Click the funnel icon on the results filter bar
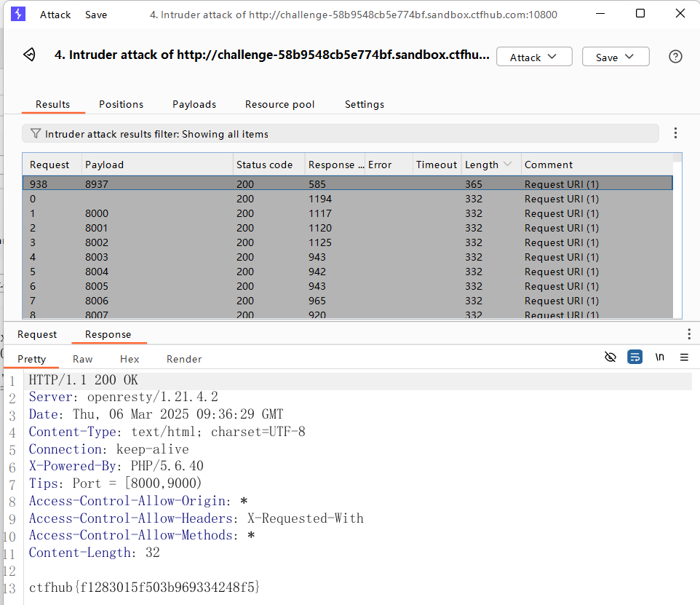Screen dimensions: 700x605 coord(36,133)
